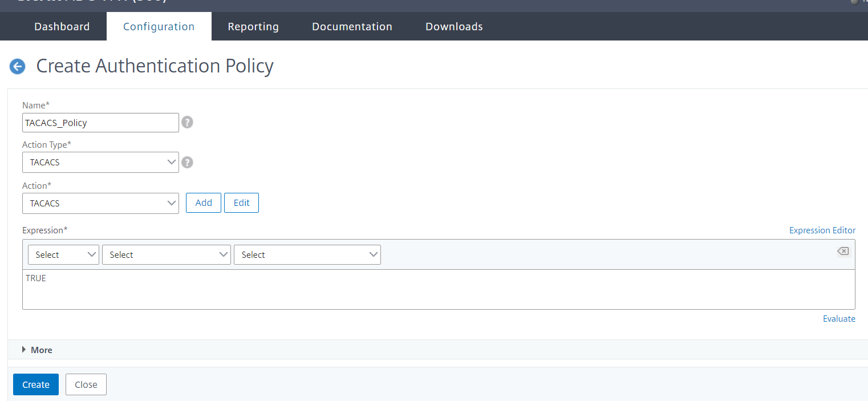
Task: Click the Create button
Action: pyautogui.click(x=36, y=384)
